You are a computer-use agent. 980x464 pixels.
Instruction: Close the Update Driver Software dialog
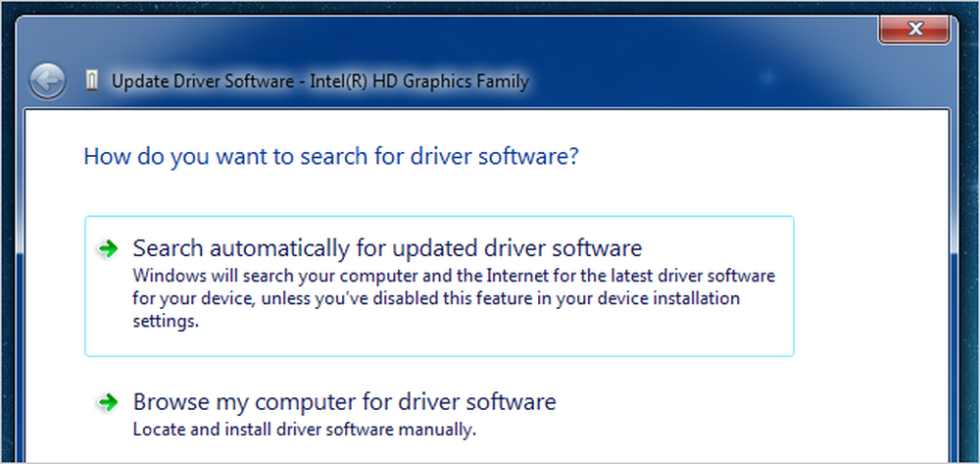click(915, 28)
